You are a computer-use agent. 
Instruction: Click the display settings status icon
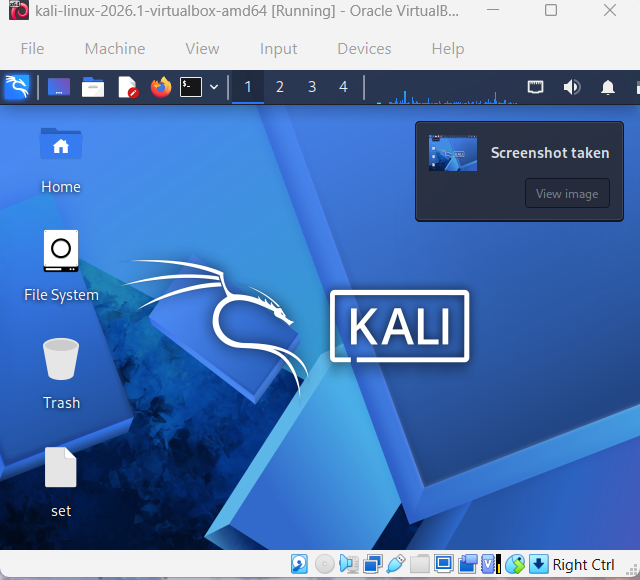coord(443,564)
